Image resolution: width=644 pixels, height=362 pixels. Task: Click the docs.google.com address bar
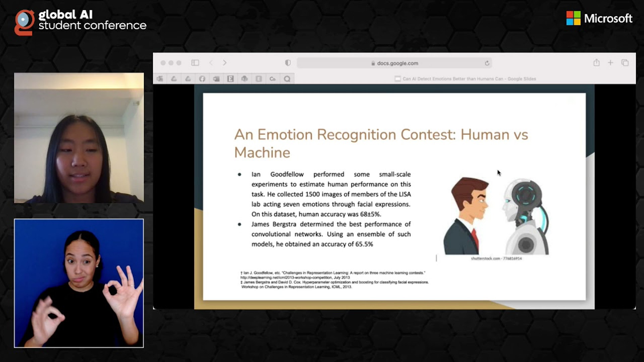pos(394,63)
